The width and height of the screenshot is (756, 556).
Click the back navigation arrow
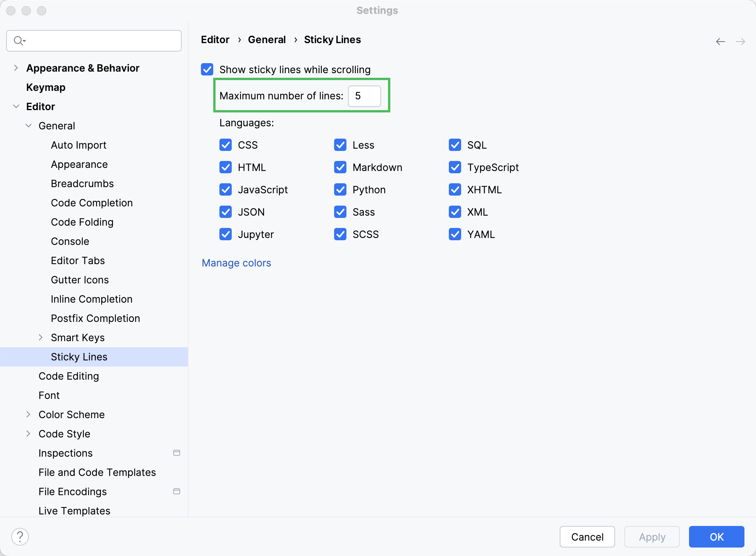click(x=720, y=41)
